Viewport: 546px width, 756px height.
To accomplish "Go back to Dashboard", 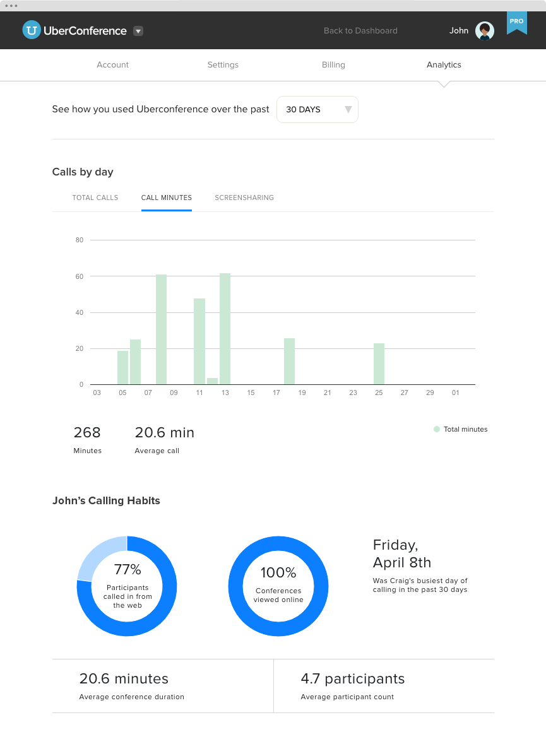I will [360, 30].
